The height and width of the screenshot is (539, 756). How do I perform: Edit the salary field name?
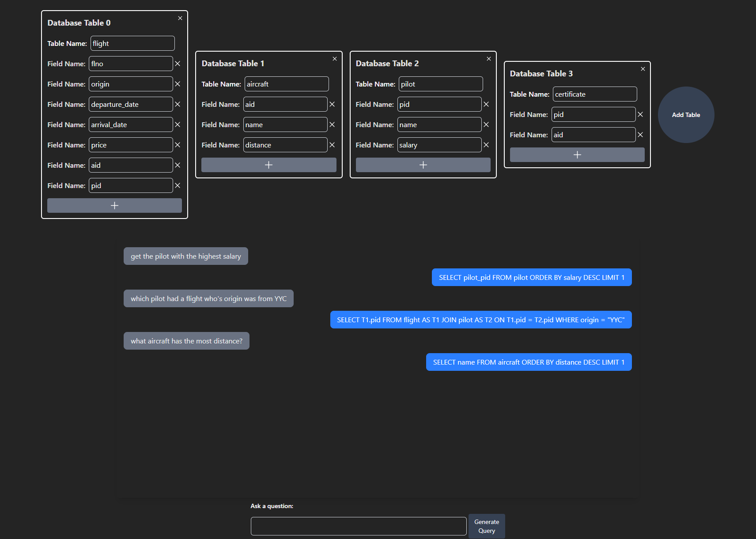[x=439, y=145]
